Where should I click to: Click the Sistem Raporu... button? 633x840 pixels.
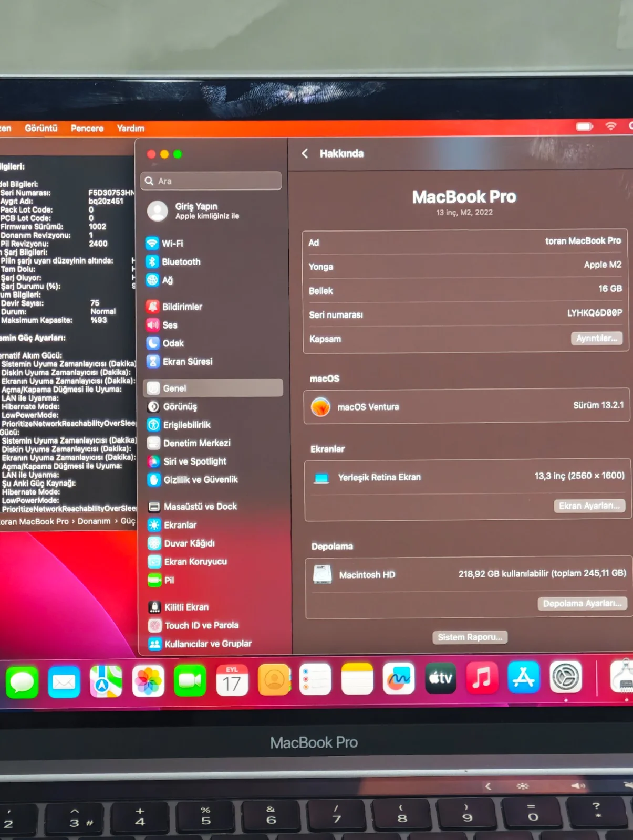pyautogui.click(x=470, y=637)
